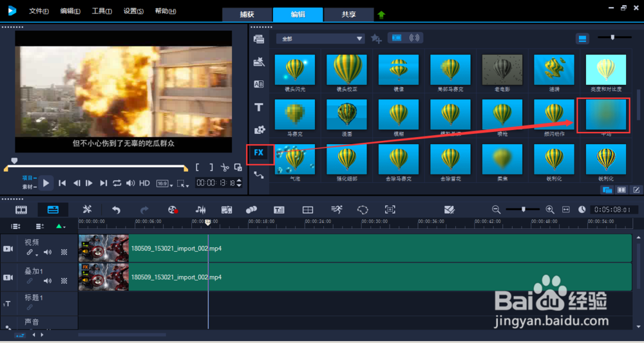This screenshot has height=343, width=644.
Task: Set mark-out bracket in preview
Action: (211, 167)
